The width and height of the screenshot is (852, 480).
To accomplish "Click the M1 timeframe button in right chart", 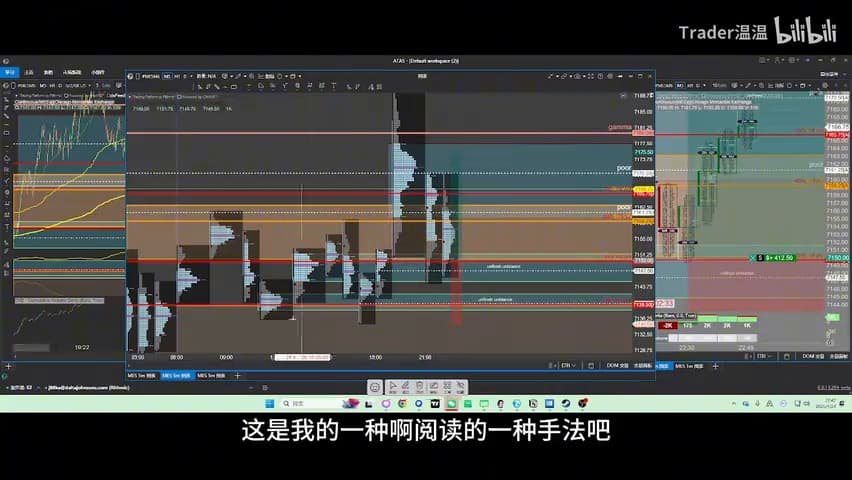I will point(679,85).
